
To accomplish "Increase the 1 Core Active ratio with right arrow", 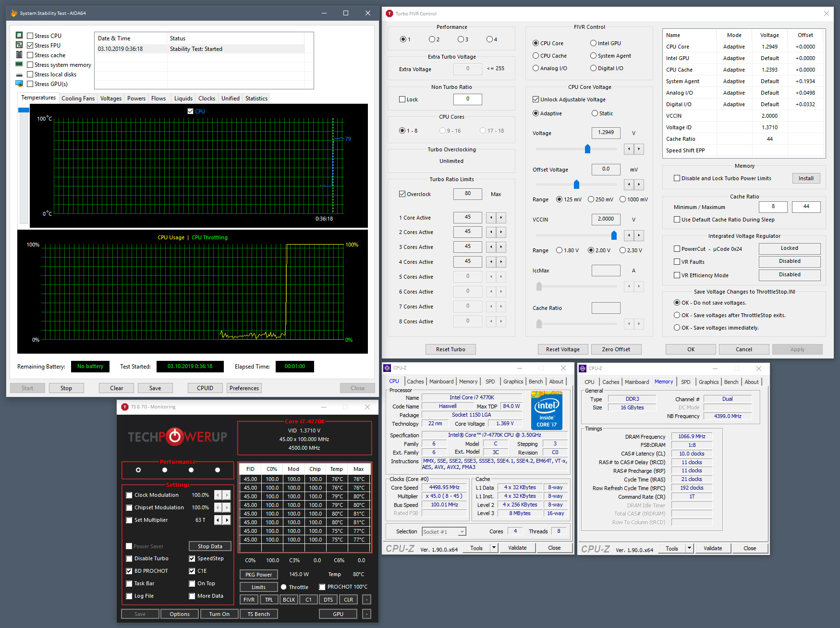I will 501,218.
